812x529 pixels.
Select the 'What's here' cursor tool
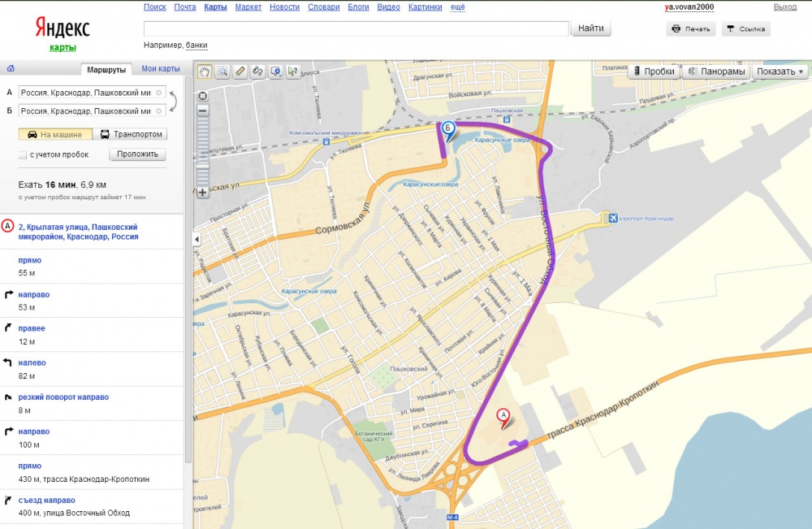tap(293, 72)
